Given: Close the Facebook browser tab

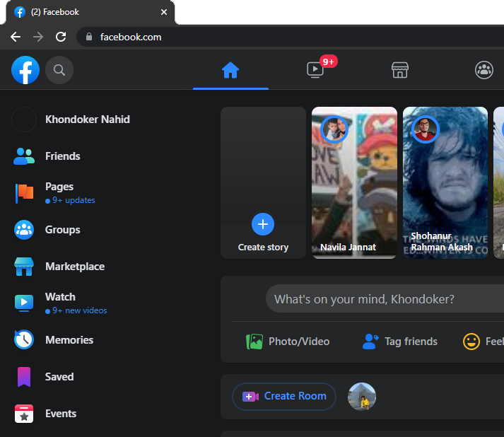Looking at the screenshot, I should click(164, 12).
